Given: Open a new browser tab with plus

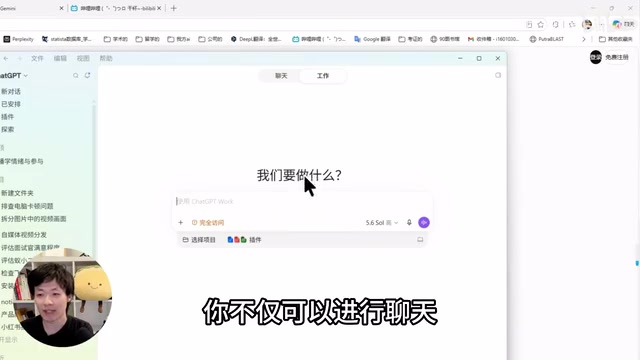Looking at the screenshot, I should (x=173, y=8).
